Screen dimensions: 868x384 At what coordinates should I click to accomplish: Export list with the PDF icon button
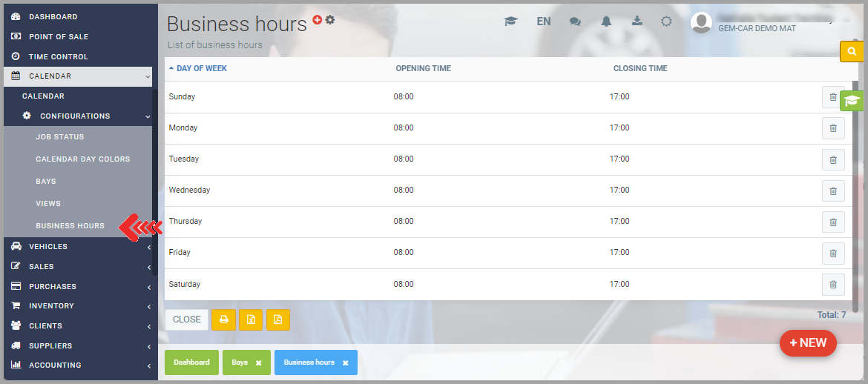[x=278, y=320]
